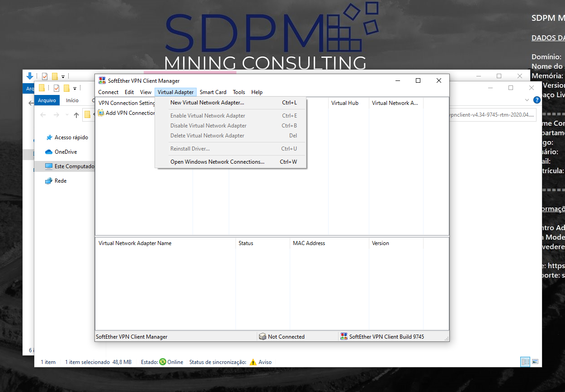This screenshot has width=565, height=392.
Task: Click the green Online sync status icon
Action: pos(163,362)
